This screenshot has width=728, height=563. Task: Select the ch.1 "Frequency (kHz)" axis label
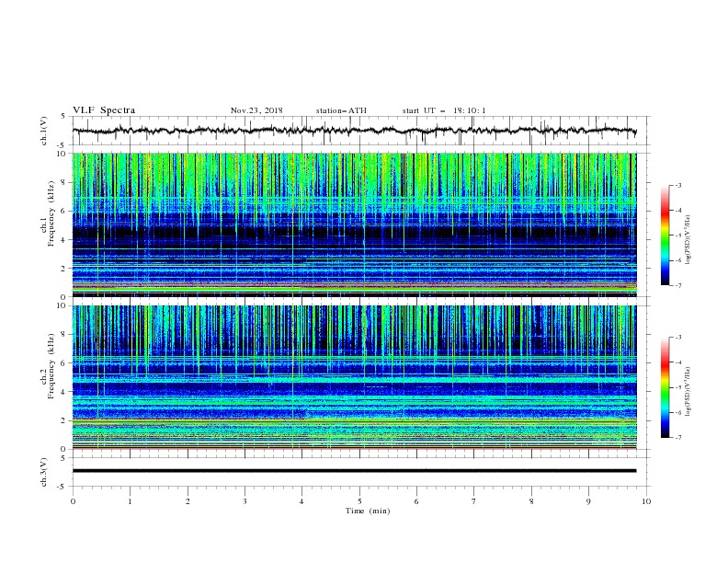click(51, 212)
